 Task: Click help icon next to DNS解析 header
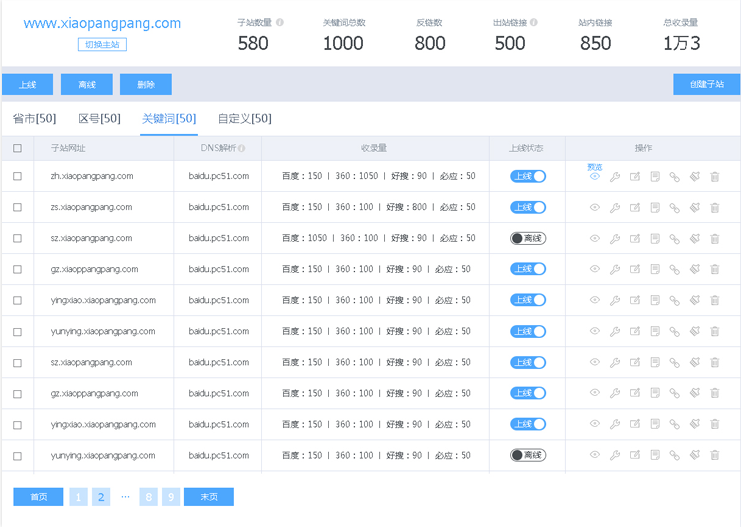[241, 148]
